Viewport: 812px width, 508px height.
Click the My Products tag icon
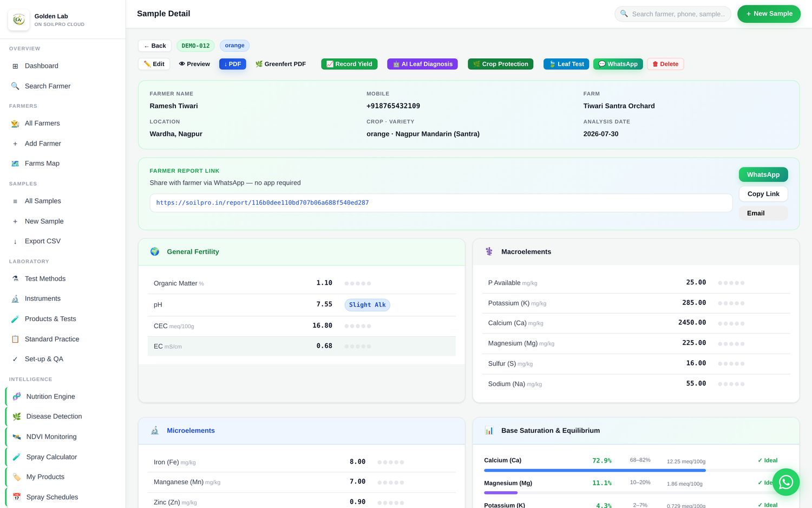tap(17, 477)
